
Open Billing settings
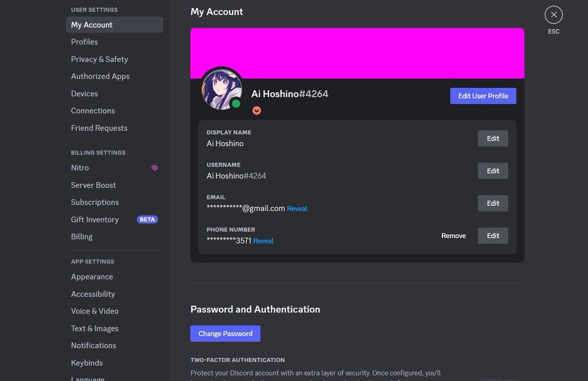[115, 237]
